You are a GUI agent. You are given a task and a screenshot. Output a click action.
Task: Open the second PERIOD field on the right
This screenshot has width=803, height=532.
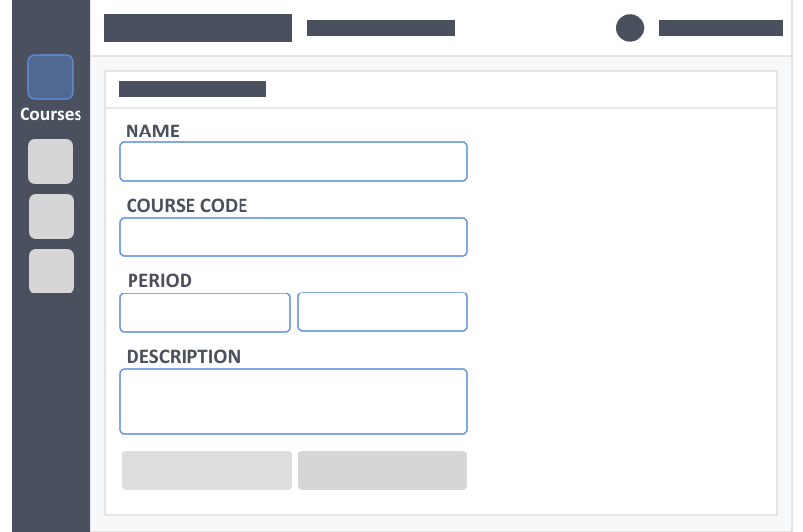click(383, 311)
